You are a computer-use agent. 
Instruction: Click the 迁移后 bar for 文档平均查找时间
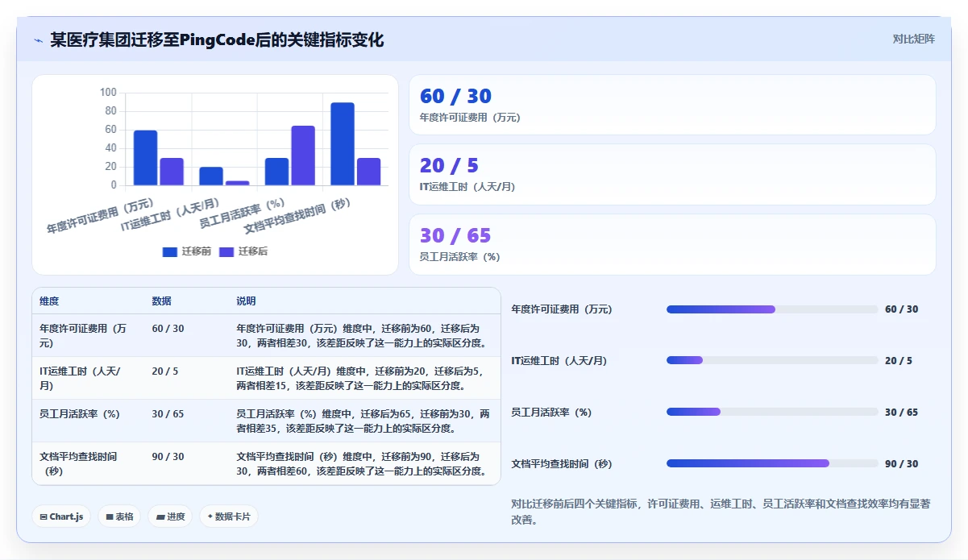coord(369,172)
